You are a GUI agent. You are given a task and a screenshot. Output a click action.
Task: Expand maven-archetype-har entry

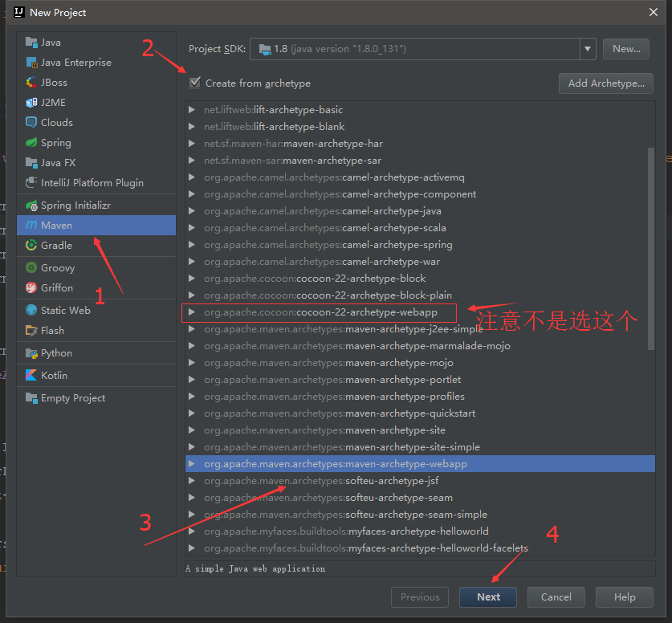(192, 144)
